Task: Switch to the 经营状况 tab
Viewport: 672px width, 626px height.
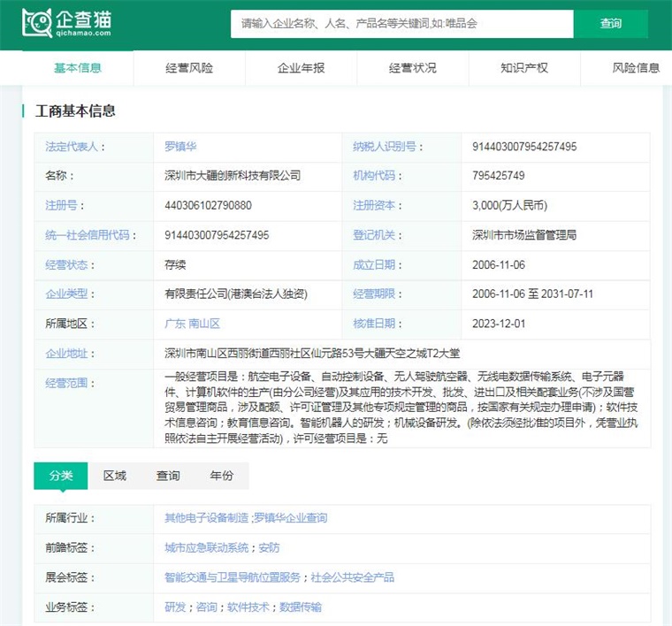Action: (413, 68)
